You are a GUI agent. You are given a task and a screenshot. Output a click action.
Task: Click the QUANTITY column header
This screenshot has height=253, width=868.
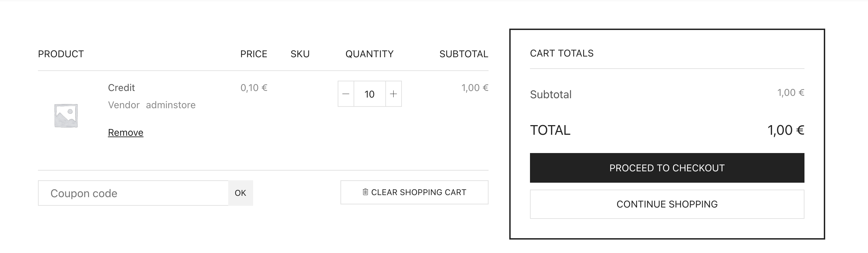coord(369,54)
